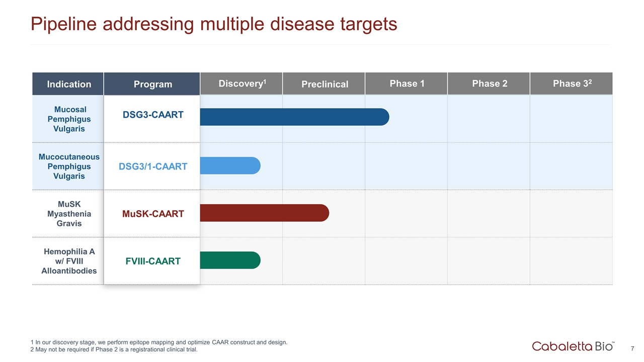Viewport: 644px width, 362px height.
Task: Click the Cabaletta Bio logo
Action: (x=573, y=346)
